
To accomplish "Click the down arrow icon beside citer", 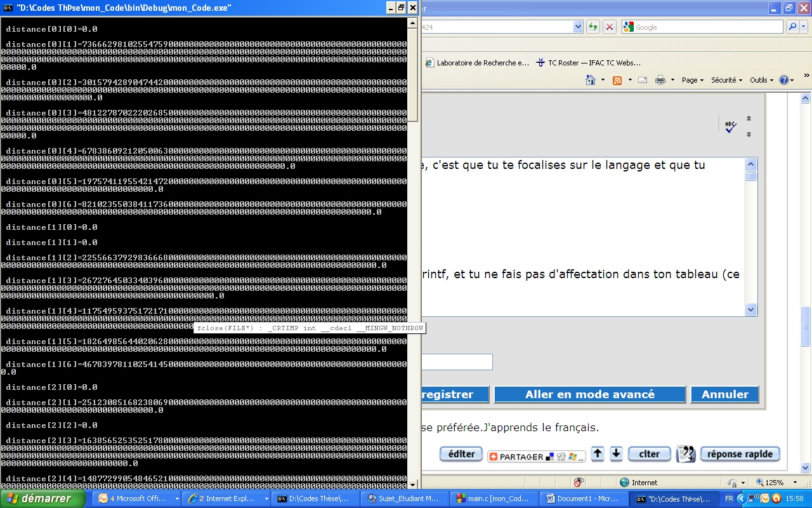I will tap(616, 454).
